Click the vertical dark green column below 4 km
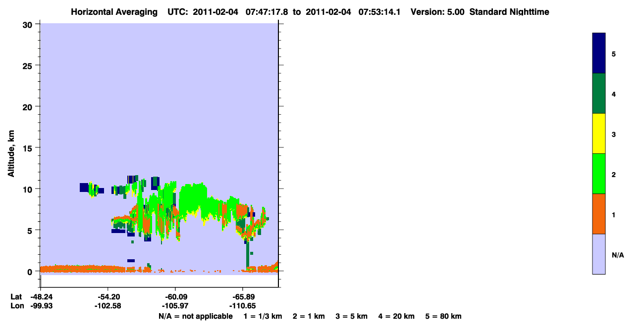 tap(247, 255)
